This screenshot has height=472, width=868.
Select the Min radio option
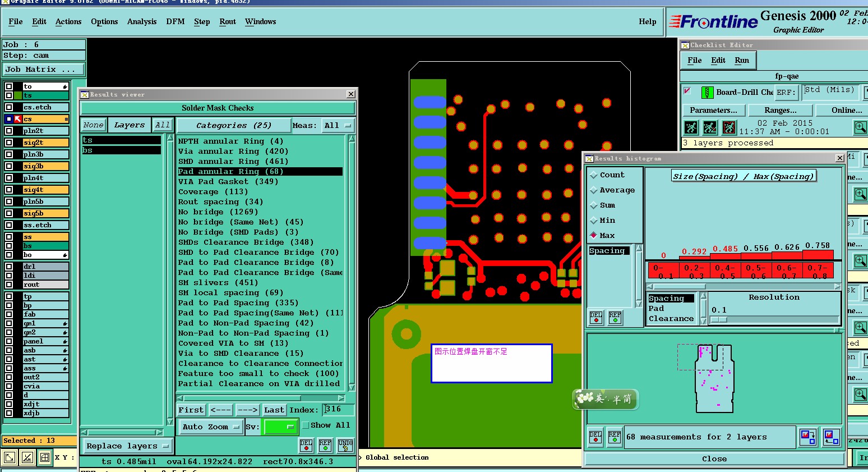click(594, 221)
